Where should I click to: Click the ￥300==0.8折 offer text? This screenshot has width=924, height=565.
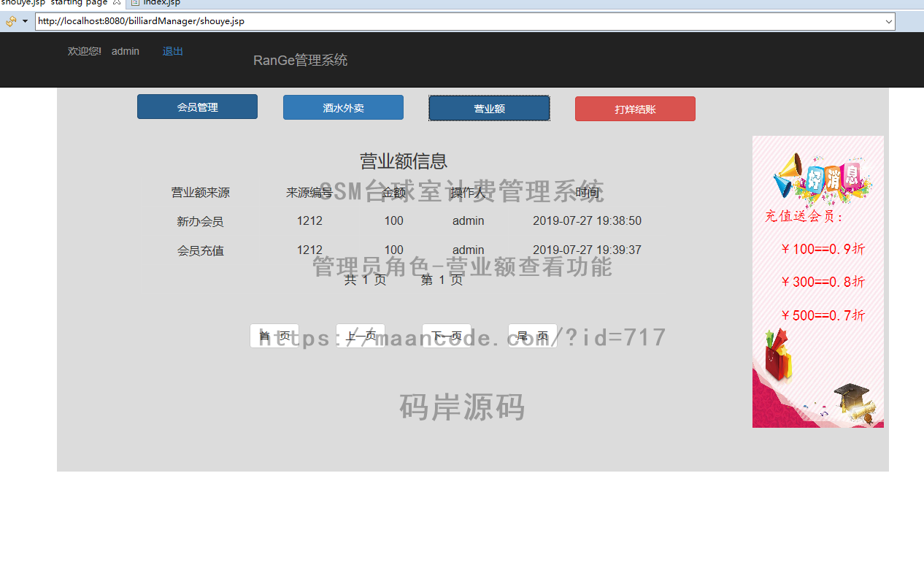[823, 282]
